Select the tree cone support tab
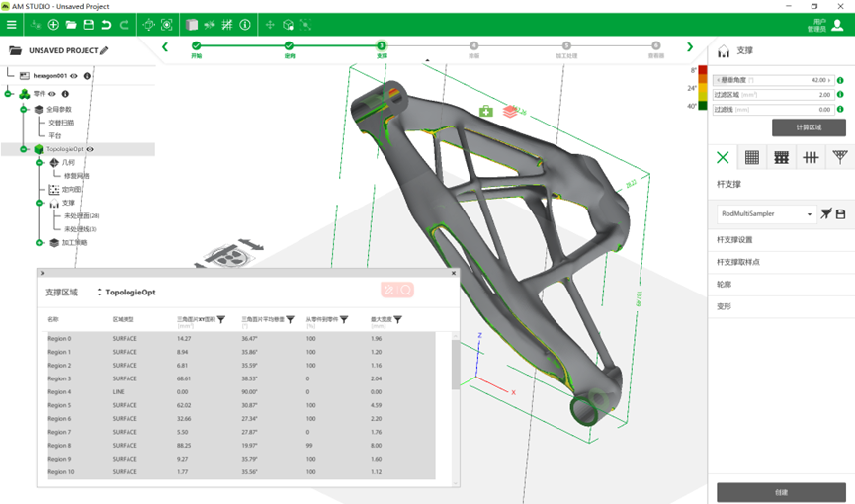This screenshot has height=504, width=855. pyautogui.click(x=840, y=158)
